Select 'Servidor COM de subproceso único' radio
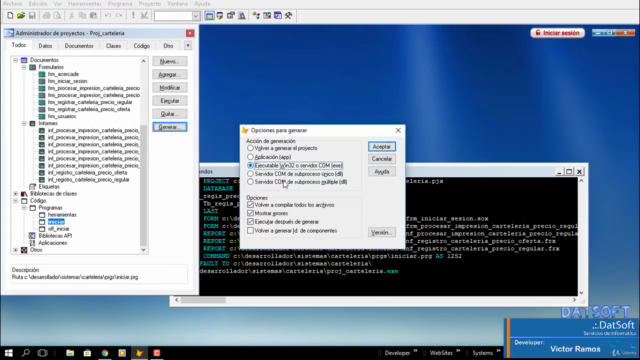Viewport: 640px width, 360px height. [295, 174]
